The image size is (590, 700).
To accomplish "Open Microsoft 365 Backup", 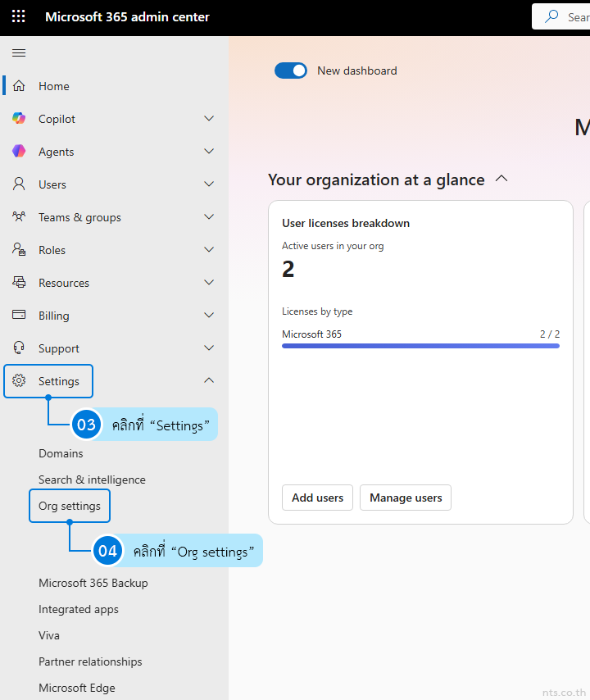I will tap(93, 583).
